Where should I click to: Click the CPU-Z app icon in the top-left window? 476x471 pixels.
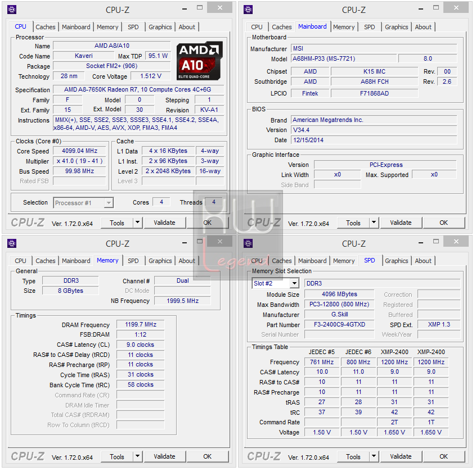click(12, 10)
